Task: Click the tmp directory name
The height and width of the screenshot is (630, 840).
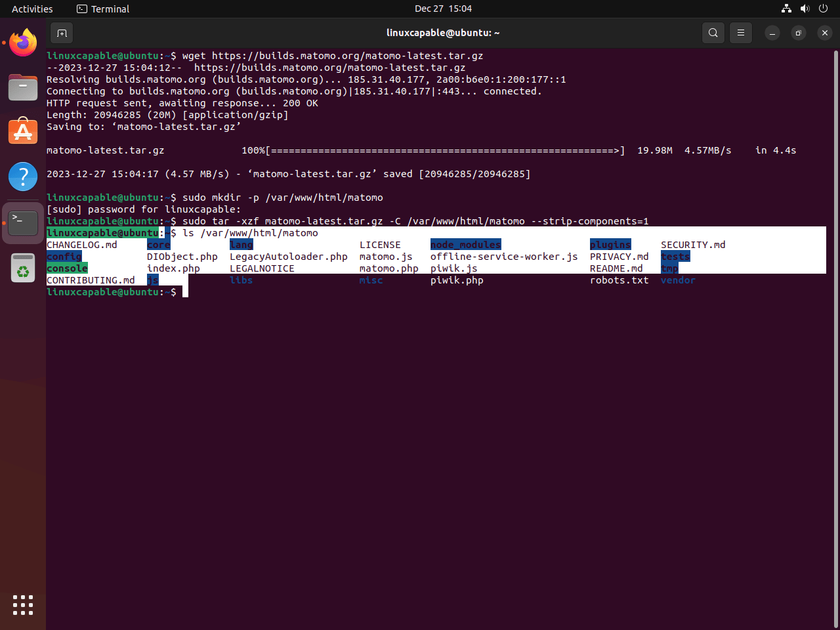Action: pyautogui.click(x=669, y=268)
